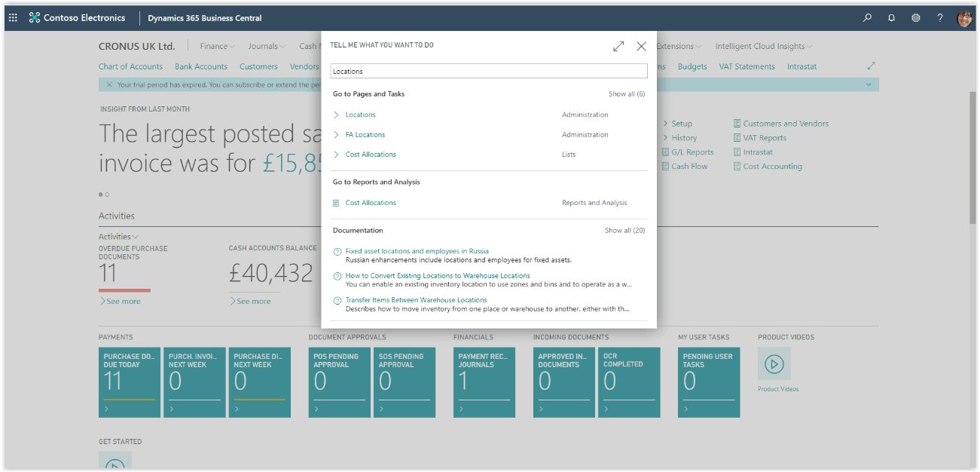The image size is (980, 472).
Task: Click help icon beside Transfer Items article
Action: pyautogui.click(x=337, y=300)
